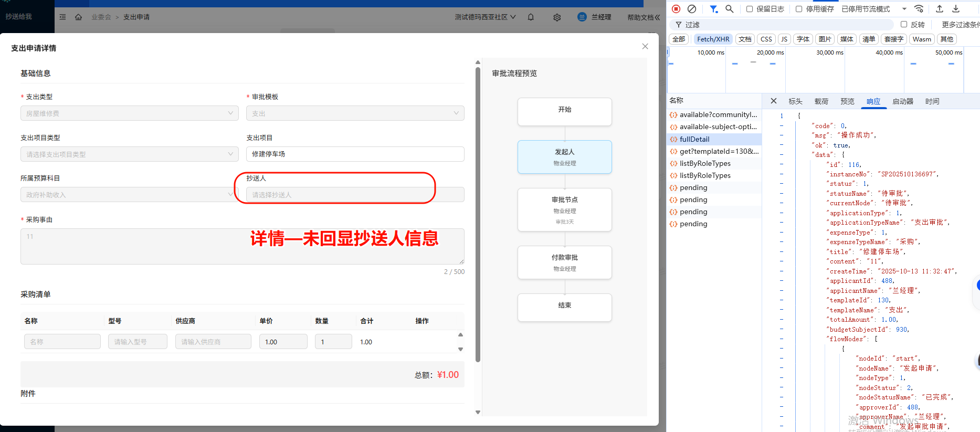The width and height of the screenshot is (980, 432).
Task: Select the get?templateId=130&... request
Action: [x=714, y=151]
